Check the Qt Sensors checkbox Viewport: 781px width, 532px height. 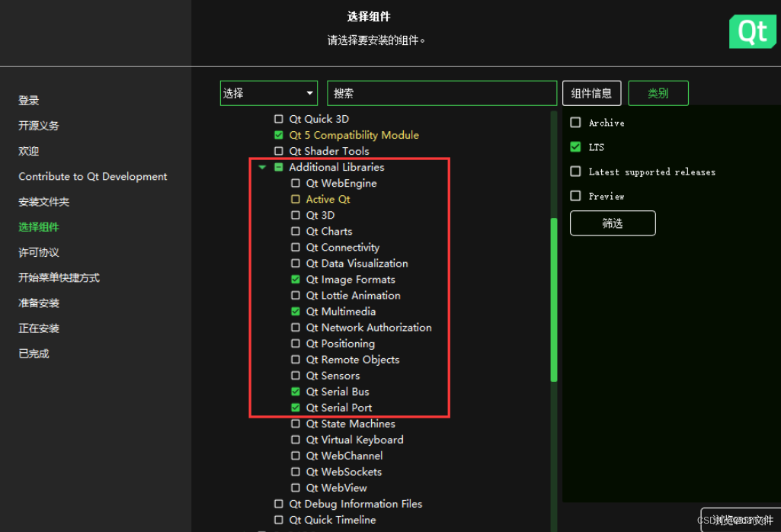pyautogui.click(x=296, y=376)
